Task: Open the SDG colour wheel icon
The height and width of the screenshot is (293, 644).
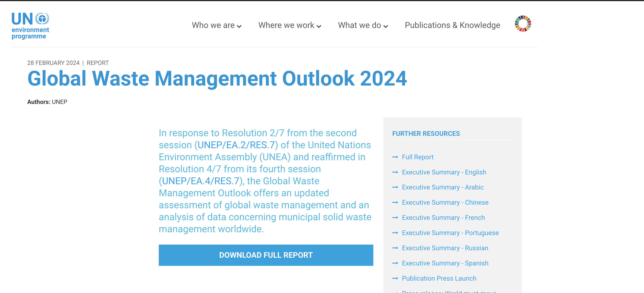Action: (x=523, y=24)
